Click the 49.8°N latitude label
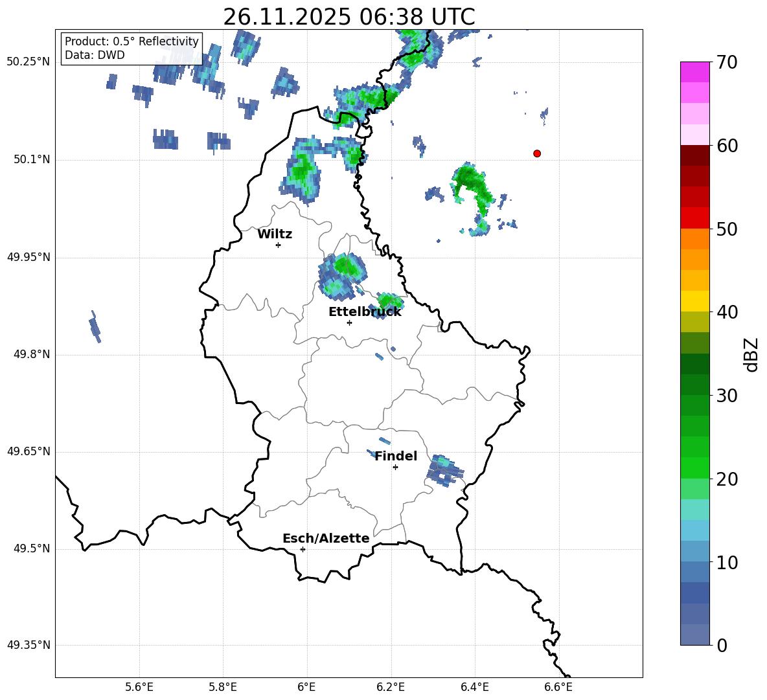 (x=32, y=354)
